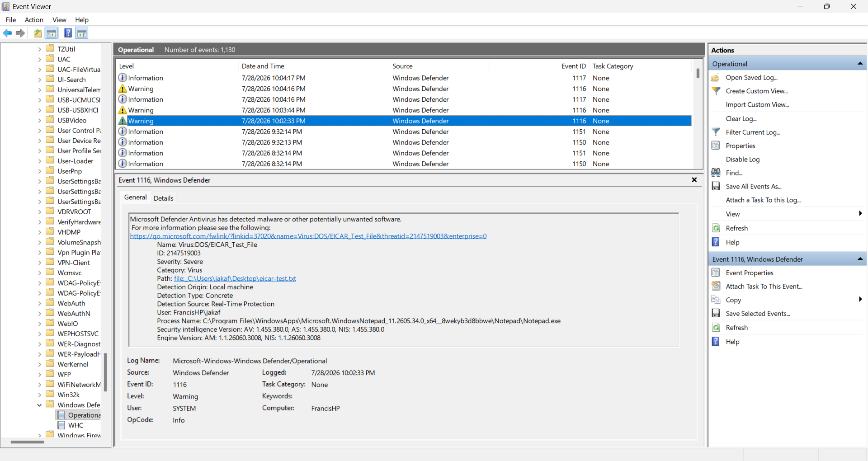Click the Event Properties icon
Screen dimensions: 868x461
click(x=716, y=273)
